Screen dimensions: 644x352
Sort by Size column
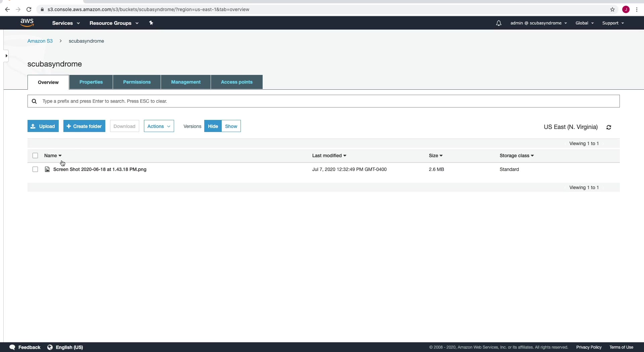[x=435, y=156]
